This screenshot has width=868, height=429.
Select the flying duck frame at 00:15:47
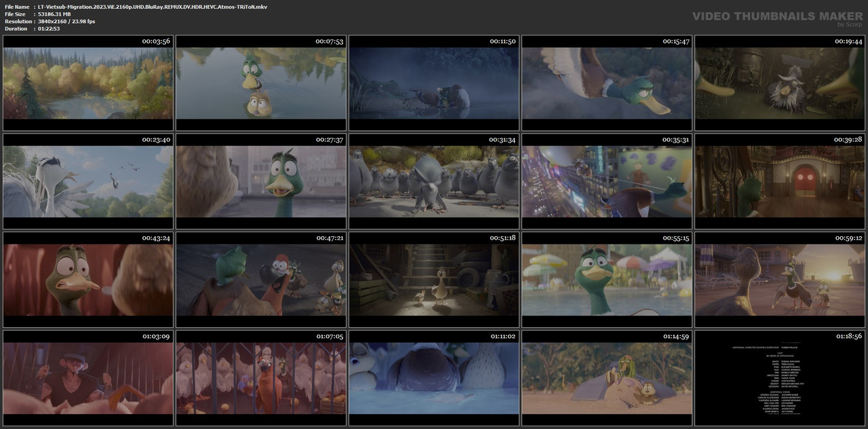pos(607,83)
